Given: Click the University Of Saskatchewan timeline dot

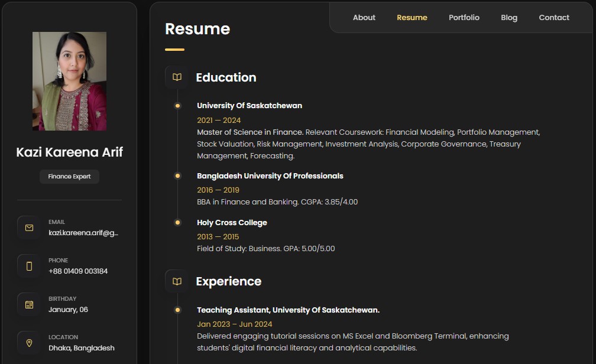Looking at the screenshot, I should [177, 106].
